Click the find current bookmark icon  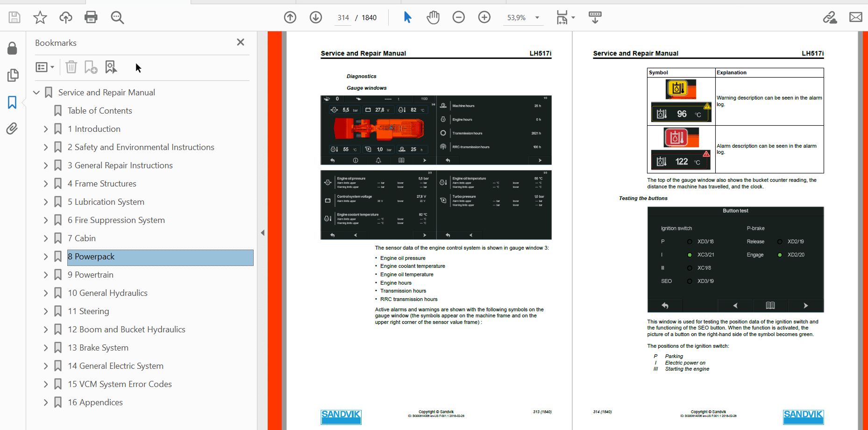pos(111,67)
